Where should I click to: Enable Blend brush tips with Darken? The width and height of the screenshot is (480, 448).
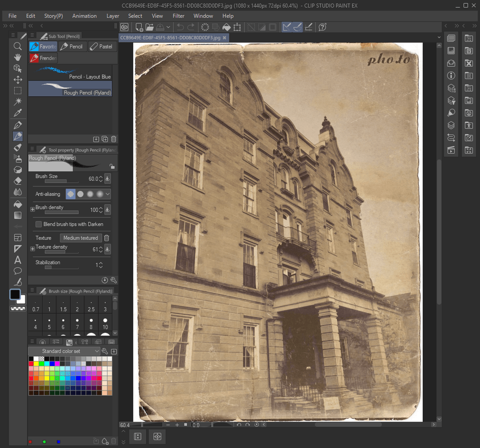tap(38, 224)
